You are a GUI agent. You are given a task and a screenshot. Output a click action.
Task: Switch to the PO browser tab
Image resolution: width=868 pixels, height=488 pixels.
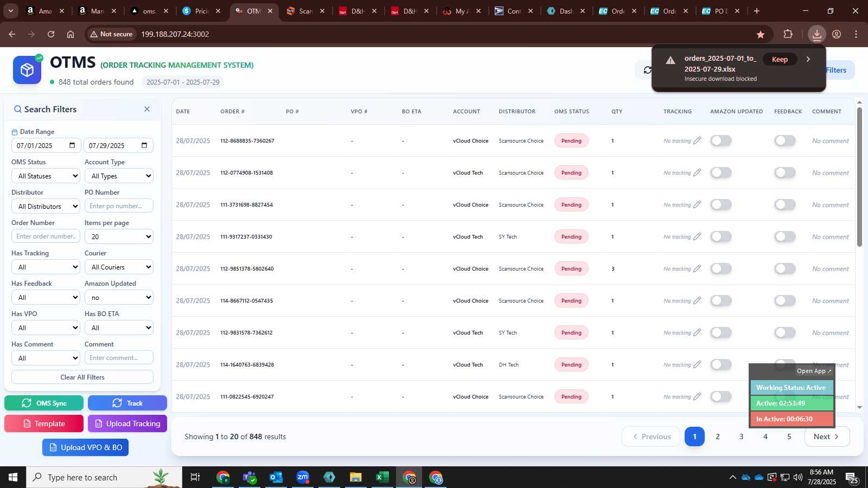click(x=720, y=11)
